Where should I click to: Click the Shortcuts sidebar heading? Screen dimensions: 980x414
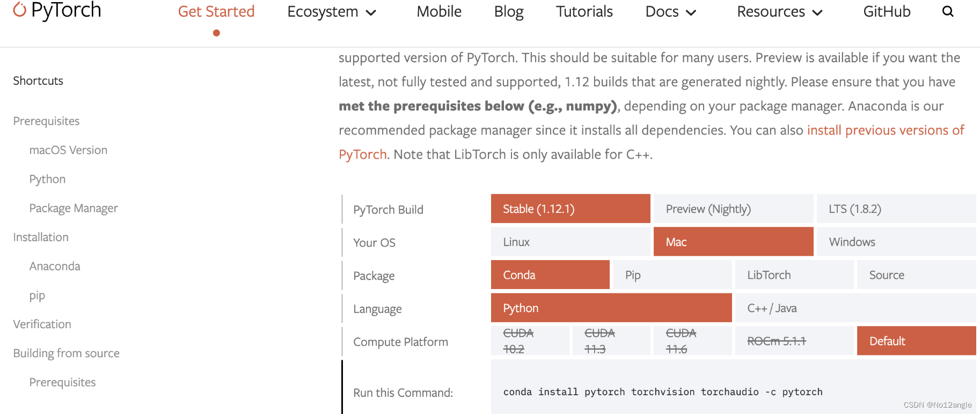[38, 80]
